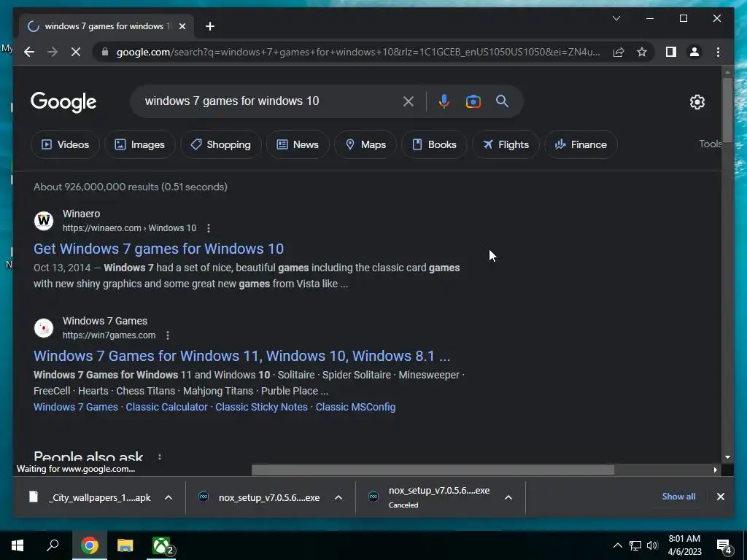The image size is (747, 560).
Task: Open network status in system tray
Action: [x=635, y=545]
